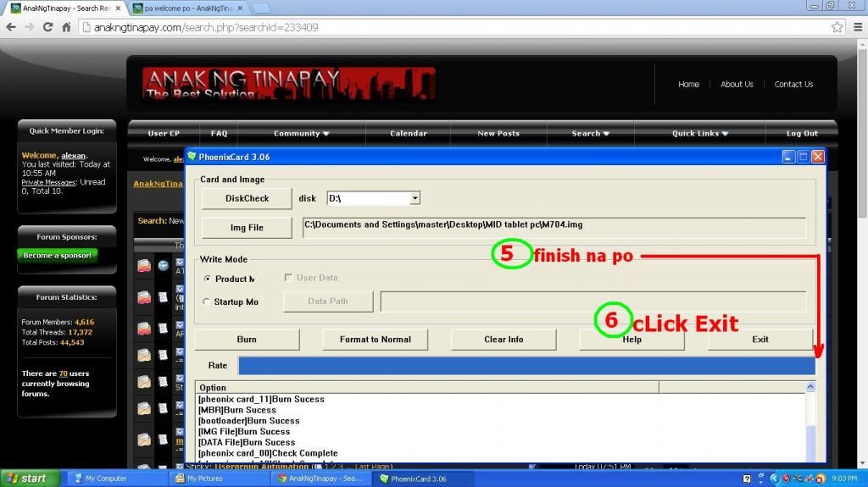The height and width of the screenshot is (487, 868).
Task: Click the blue Rate progress bar
Action: pyautogui.click(x=526, y=365)
